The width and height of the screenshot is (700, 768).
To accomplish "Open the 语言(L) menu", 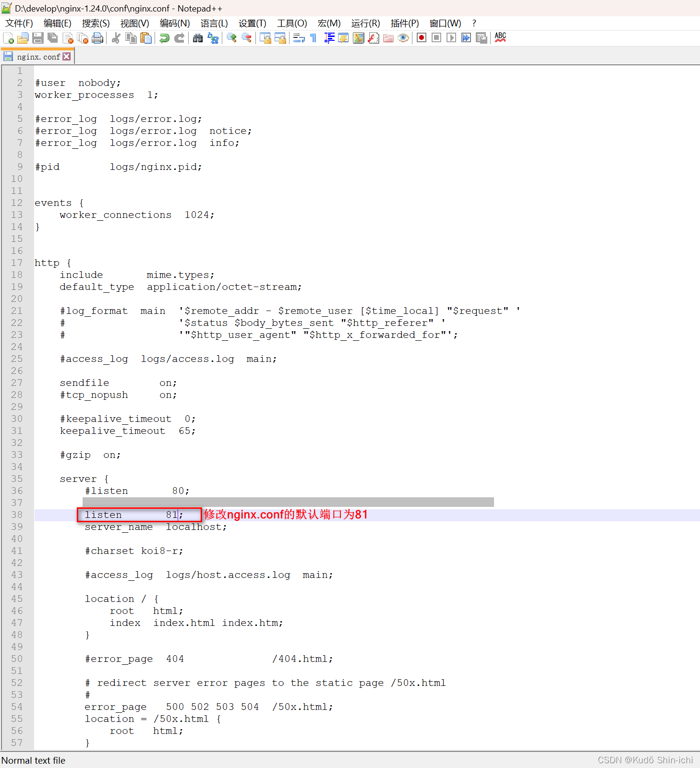I will tap(214, 24).
